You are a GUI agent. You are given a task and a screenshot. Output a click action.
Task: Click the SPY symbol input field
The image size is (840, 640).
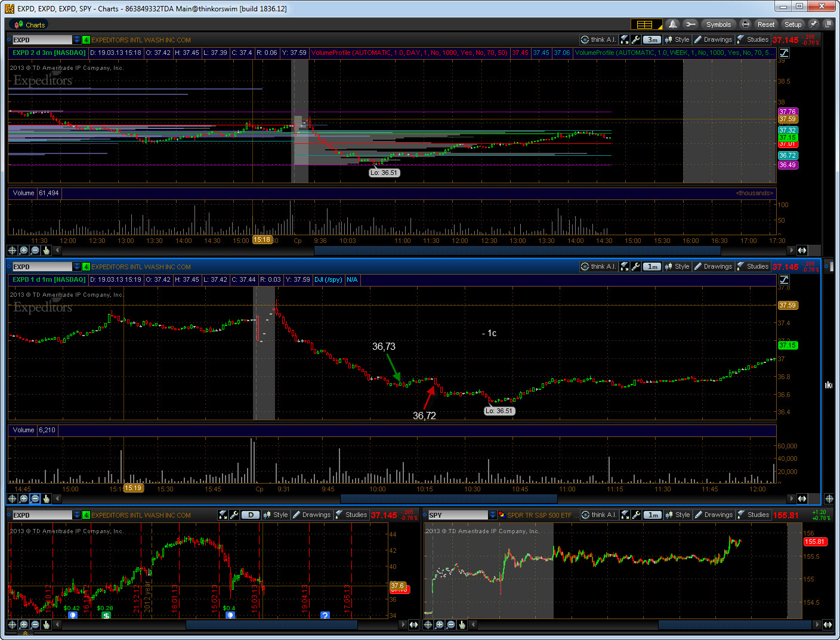coord(458,515)
